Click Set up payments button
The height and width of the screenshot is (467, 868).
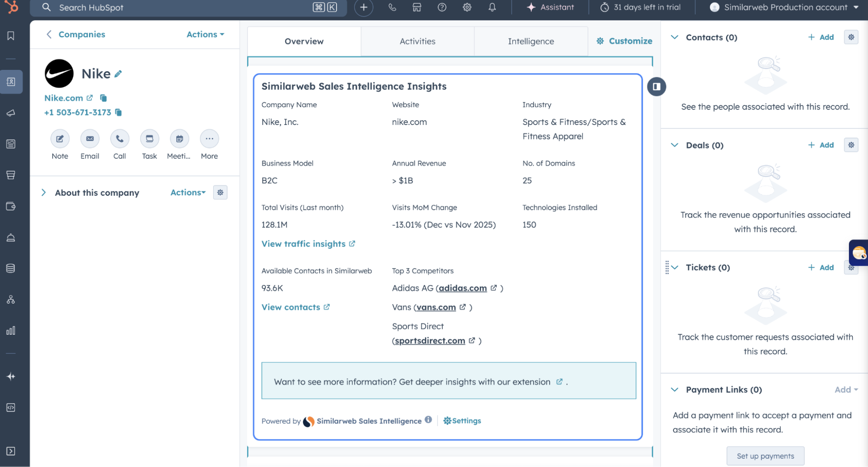point(765,456)
